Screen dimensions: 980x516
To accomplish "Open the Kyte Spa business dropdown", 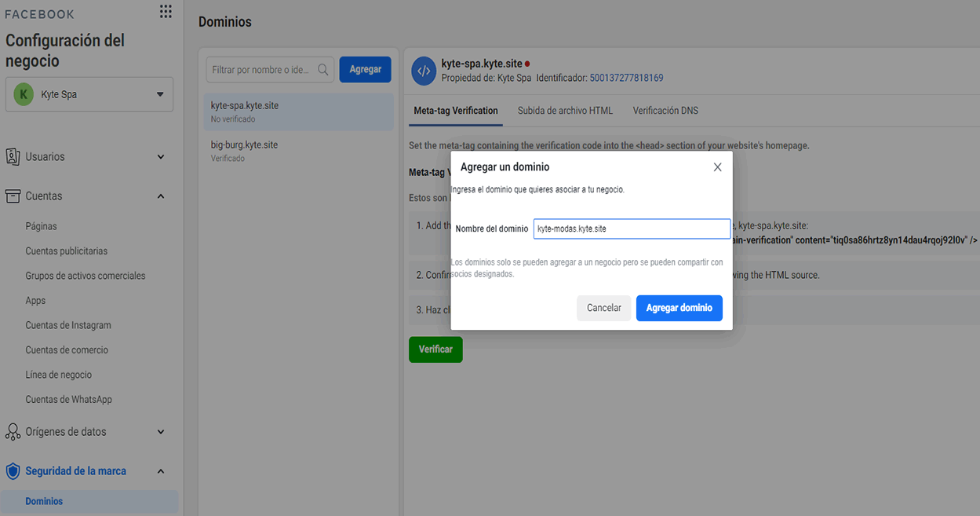I will (x=89, y=94).
